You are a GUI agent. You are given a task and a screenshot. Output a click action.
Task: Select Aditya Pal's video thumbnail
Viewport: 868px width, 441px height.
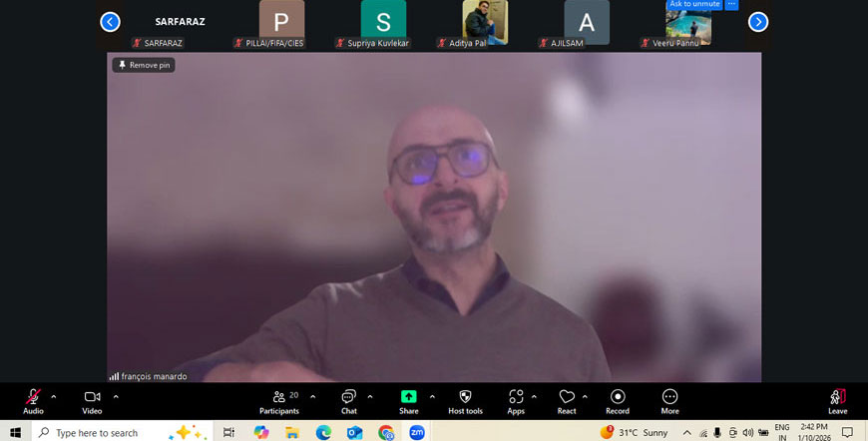(485, 21)
